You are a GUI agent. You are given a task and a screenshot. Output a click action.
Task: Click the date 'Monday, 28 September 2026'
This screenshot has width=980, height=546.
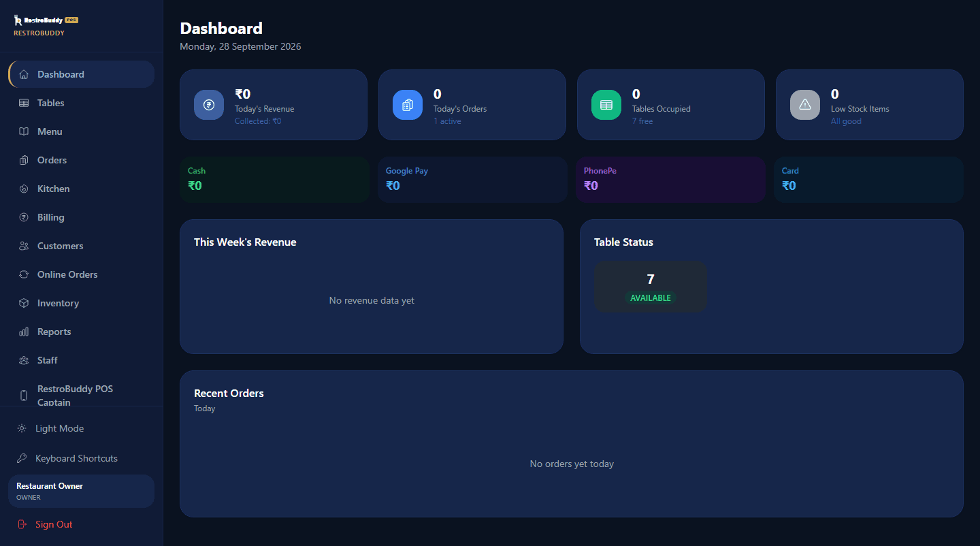pyautogui.click(x=240, y=46)
